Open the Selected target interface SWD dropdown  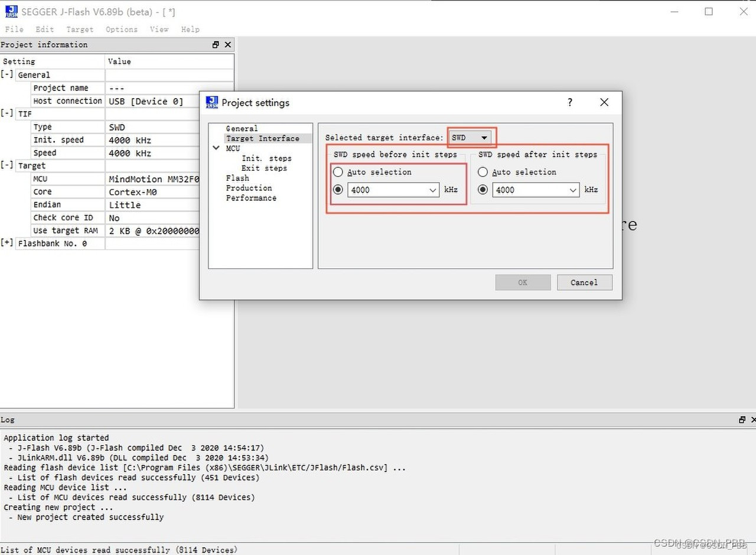point(485,137)
